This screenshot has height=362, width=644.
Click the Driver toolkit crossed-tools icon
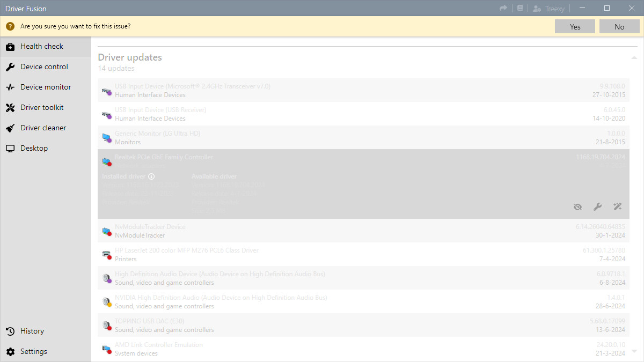pyautogui.click(x=10, y=108)
